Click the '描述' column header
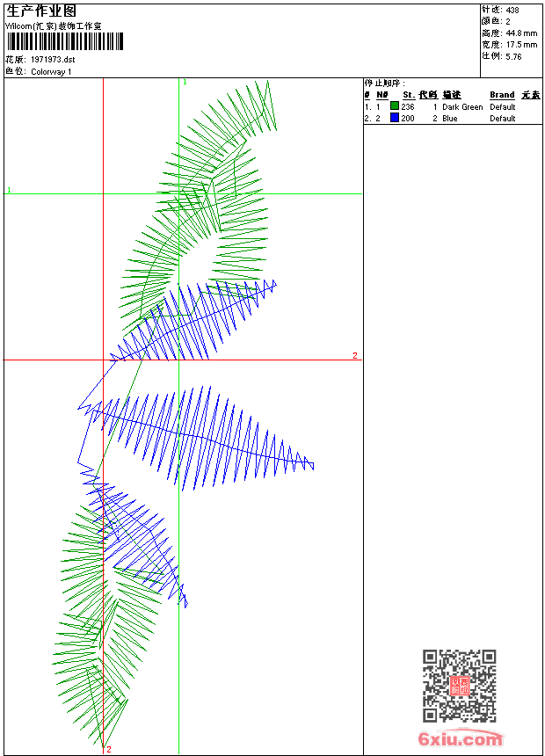Viewport: 545px width, 756px height. tap(452, 95)
